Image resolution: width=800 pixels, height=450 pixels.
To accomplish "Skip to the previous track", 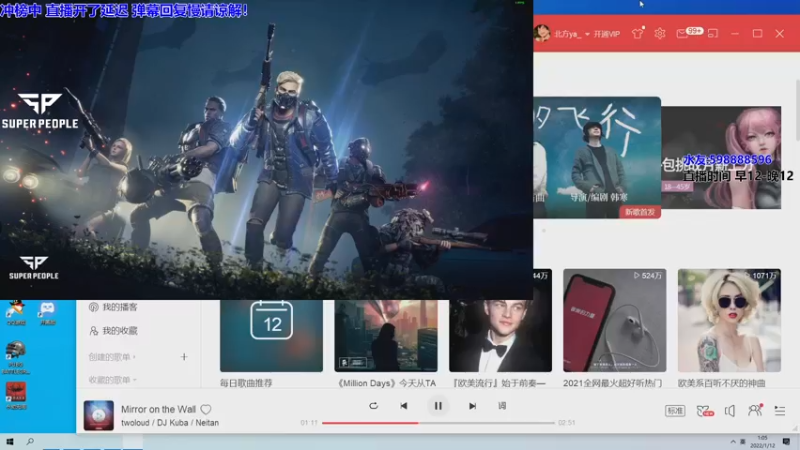I will click(404, 406).
